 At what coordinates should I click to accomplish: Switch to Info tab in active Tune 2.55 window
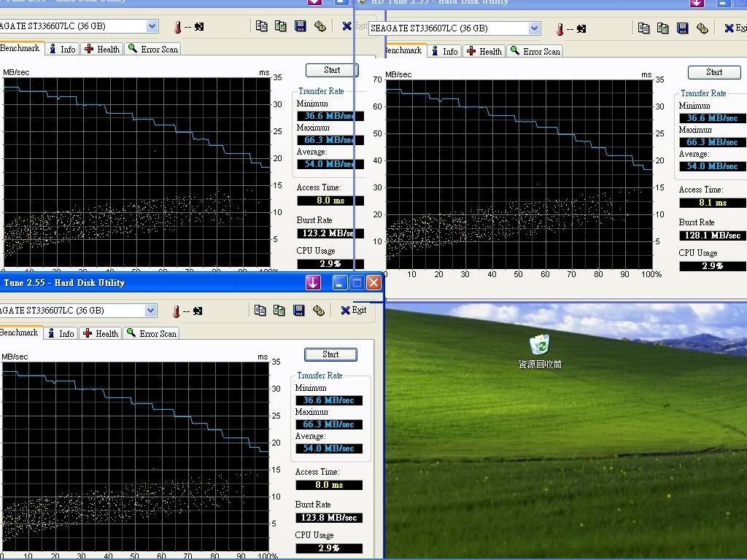pyautogui.click(x=61, y=333)
